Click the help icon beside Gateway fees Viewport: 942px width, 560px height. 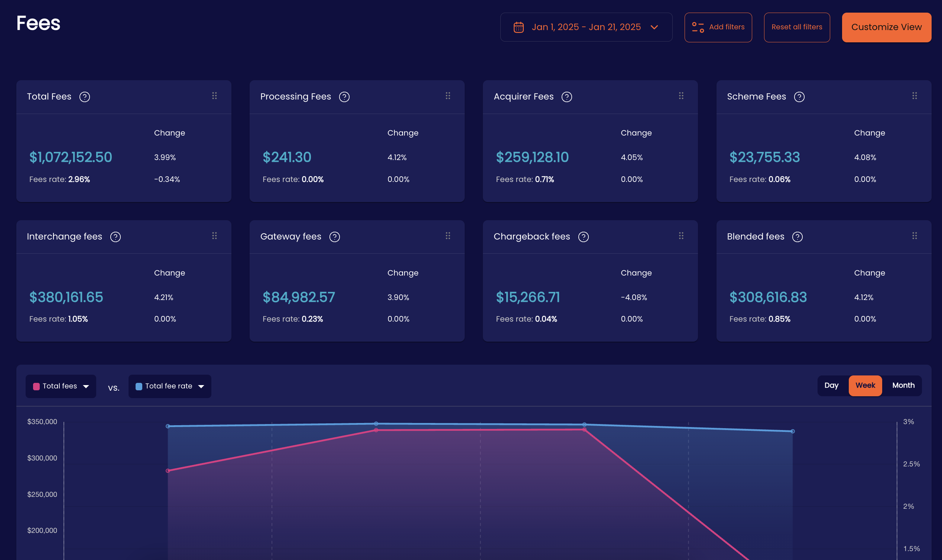[x=334, y=237]
